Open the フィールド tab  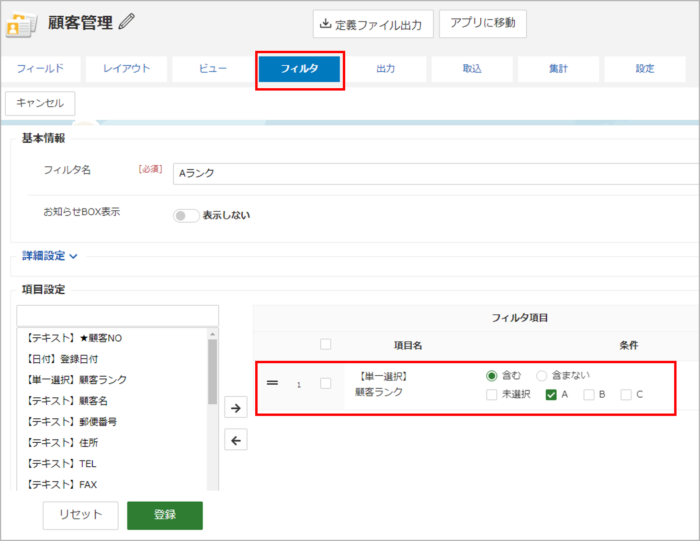click(41, 69)
